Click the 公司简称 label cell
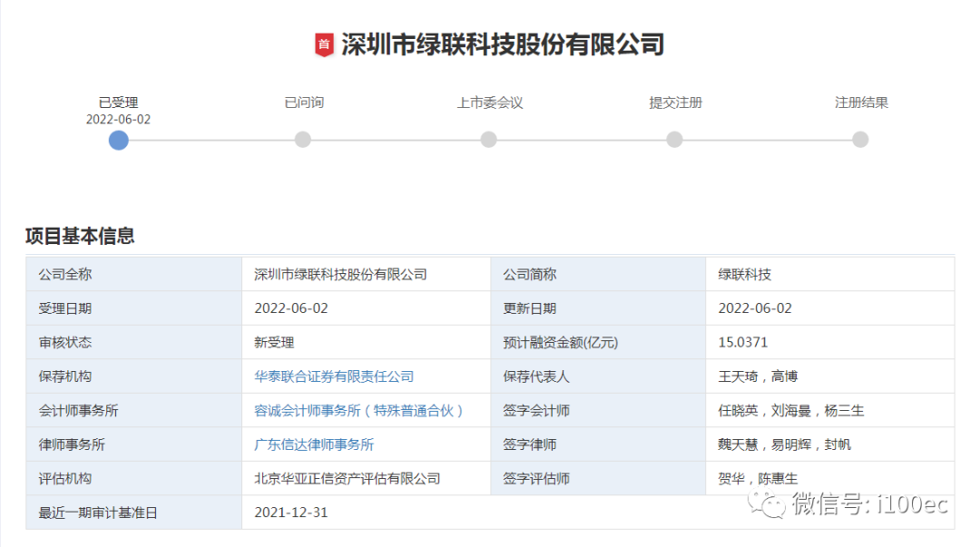This screenshot has height=547, width=980. click(x=598, y=274)
